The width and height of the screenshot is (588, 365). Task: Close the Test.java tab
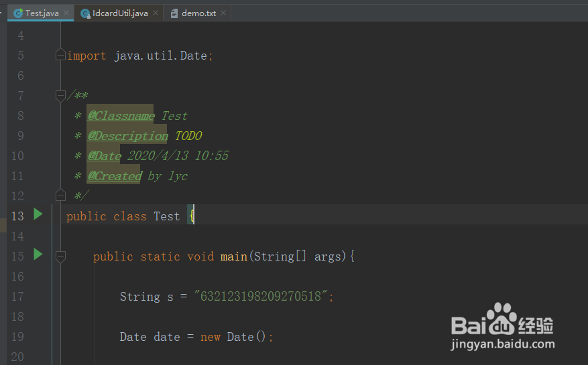66,13
